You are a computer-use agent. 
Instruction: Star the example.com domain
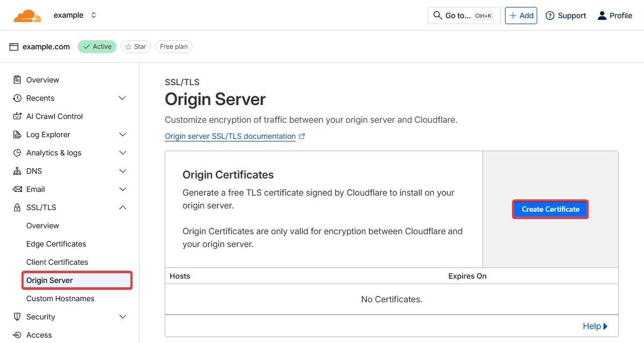136,47
